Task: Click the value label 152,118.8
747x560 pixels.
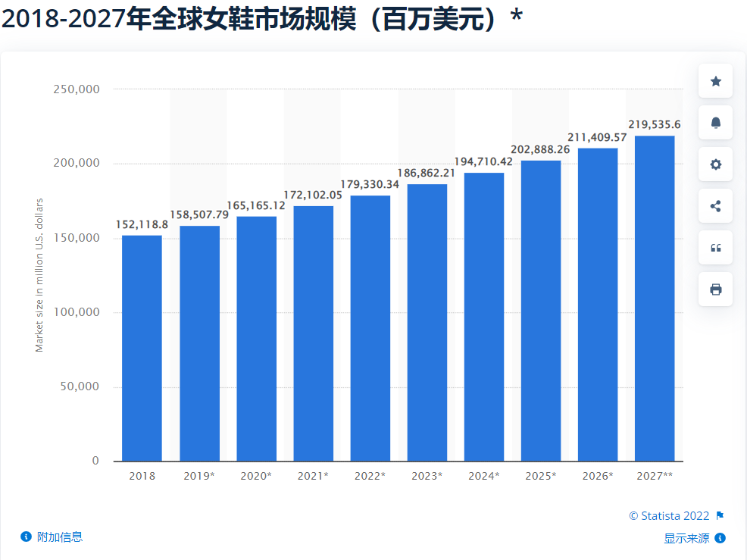Action: (142, 224)
